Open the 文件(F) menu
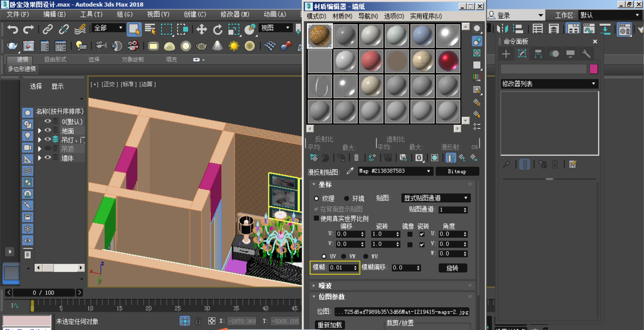Image resolution: width=644 pixels, height=330 pixels. coord(18,15)
